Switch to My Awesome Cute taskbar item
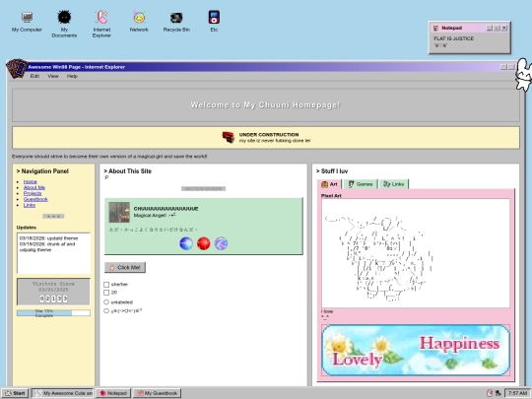The image size is (532, 399). tap(62, 393)
